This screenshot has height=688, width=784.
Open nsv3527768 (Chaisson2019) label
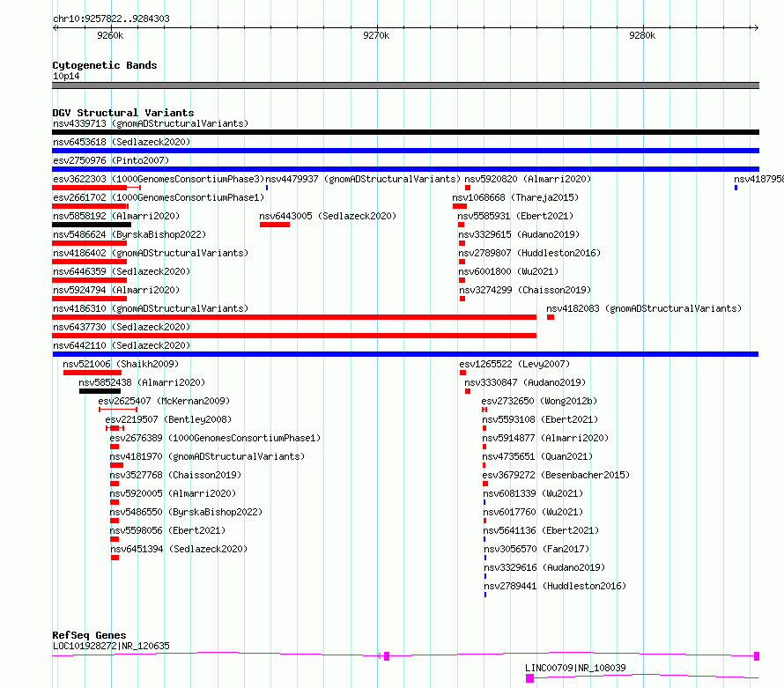[175, 475]
